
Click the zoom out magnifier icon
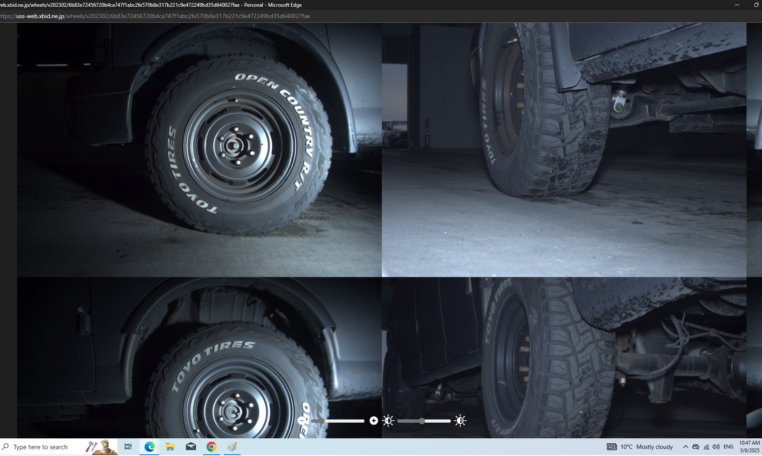coord(302,421)
